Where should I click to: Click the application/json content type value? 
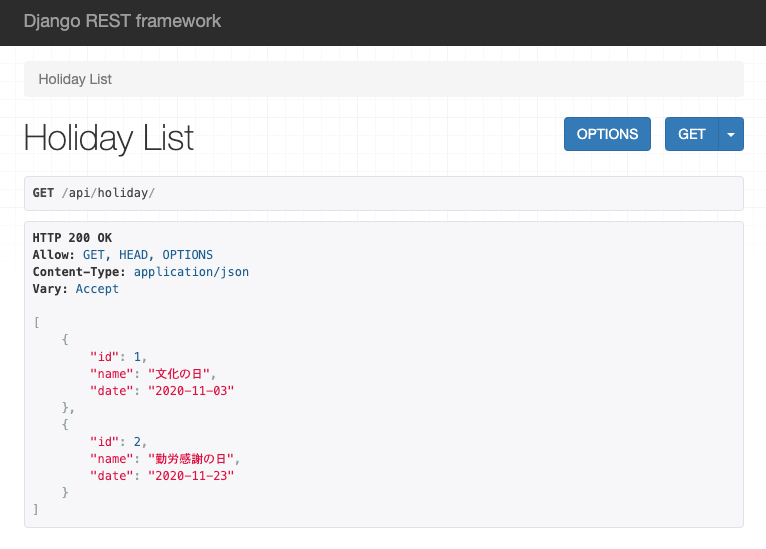191,272
